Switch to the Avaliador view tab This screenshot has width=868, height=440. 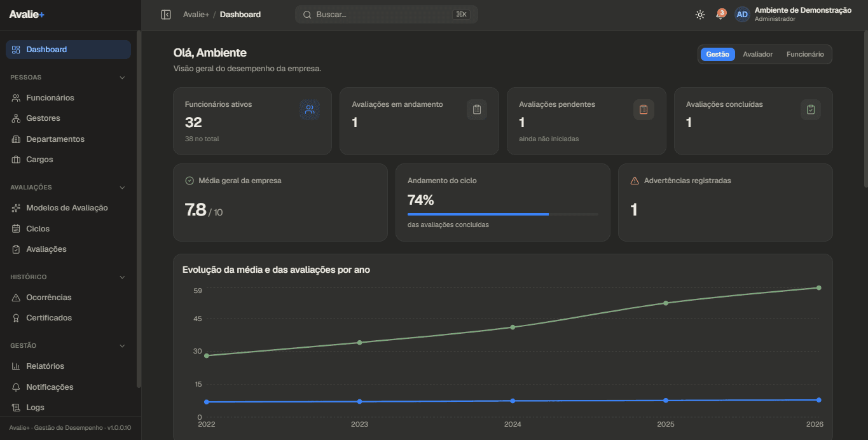point(758,55)
